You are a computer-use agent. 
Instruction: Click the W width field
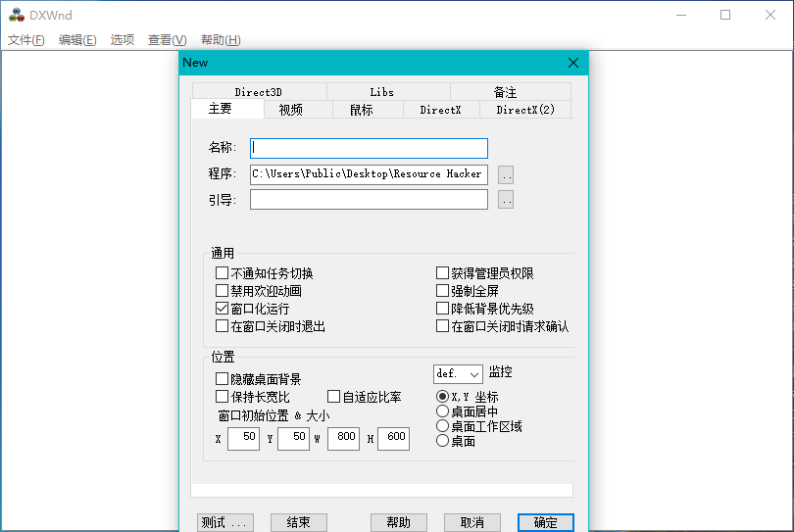coord(343,438)
